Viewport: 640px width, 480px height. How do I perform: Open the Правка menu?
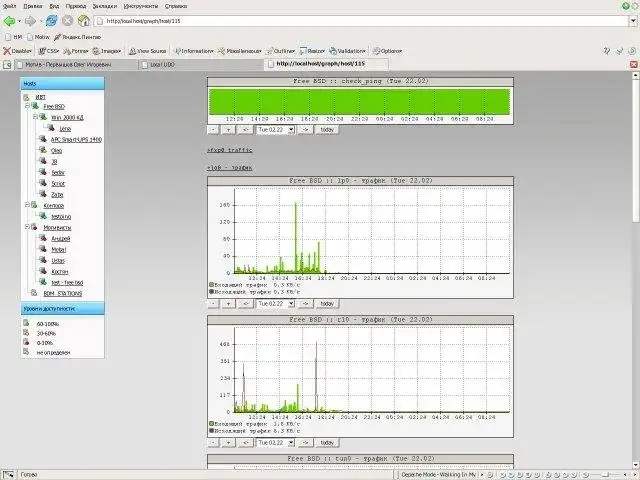point(33,6)
